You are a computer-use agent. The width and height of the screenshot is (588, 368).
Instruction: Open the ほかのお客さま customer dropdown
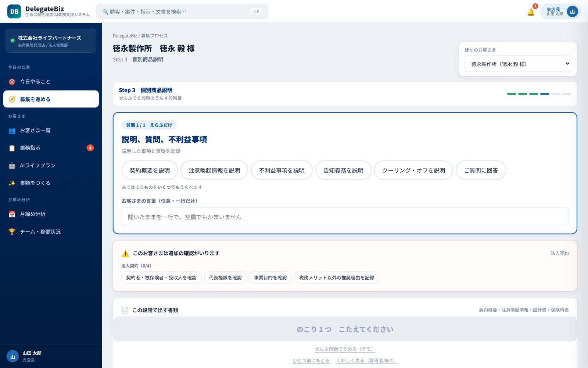(x=518, y=64)
